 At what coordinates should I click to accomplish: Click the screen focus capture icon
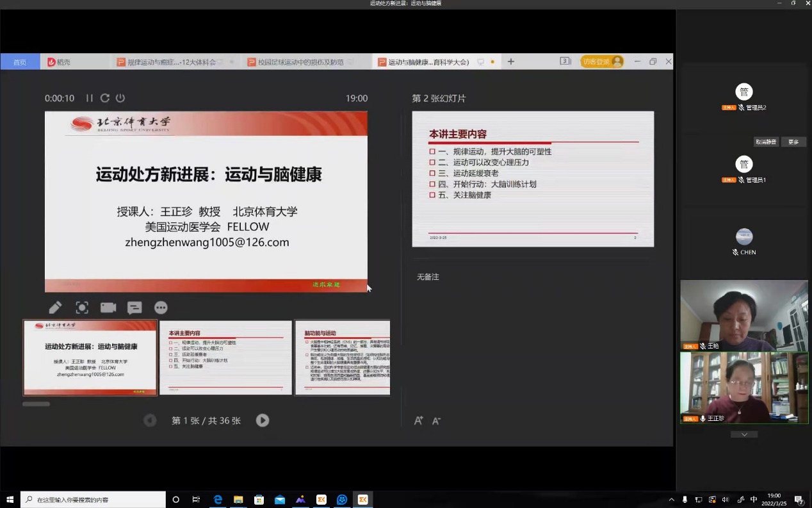click(x=82, y=307)
